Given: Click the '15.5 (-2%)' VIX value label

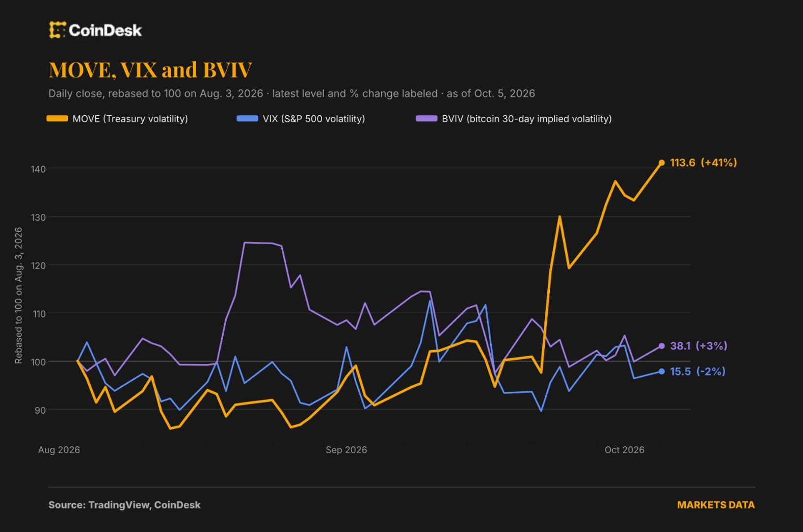Looking at the screenshot, I should pos(698,371).
